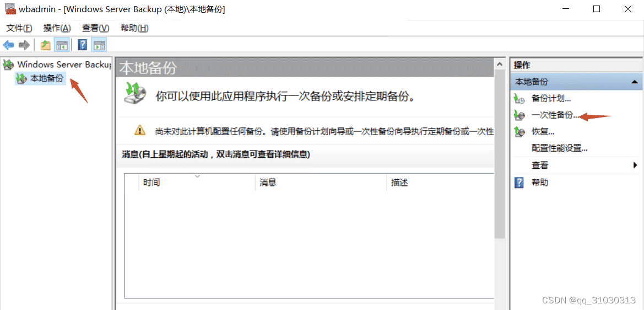Click the 尚未对此计算机配置任何备份 warning text
The height and width of the screenshot is (310, 644).
324,132
